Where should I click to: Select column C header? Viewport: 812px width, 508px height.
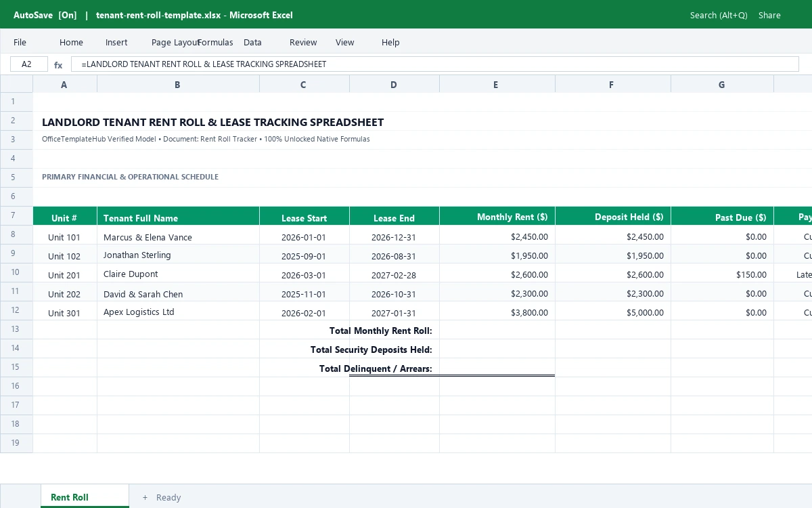coord(304,85)
